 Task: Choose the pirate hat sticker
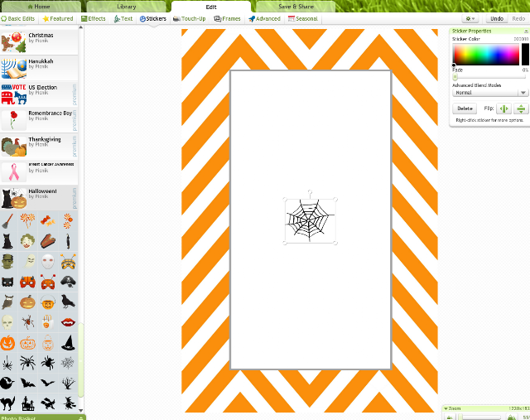(x=68, y=282)
